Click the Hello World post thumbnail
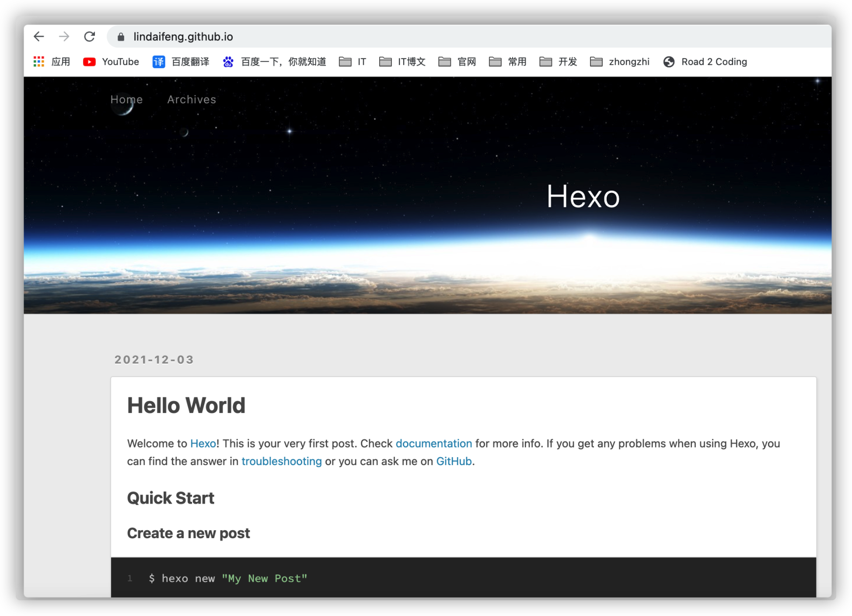The width and height of the screenshot is (852, 616). [x=185, y=405]
